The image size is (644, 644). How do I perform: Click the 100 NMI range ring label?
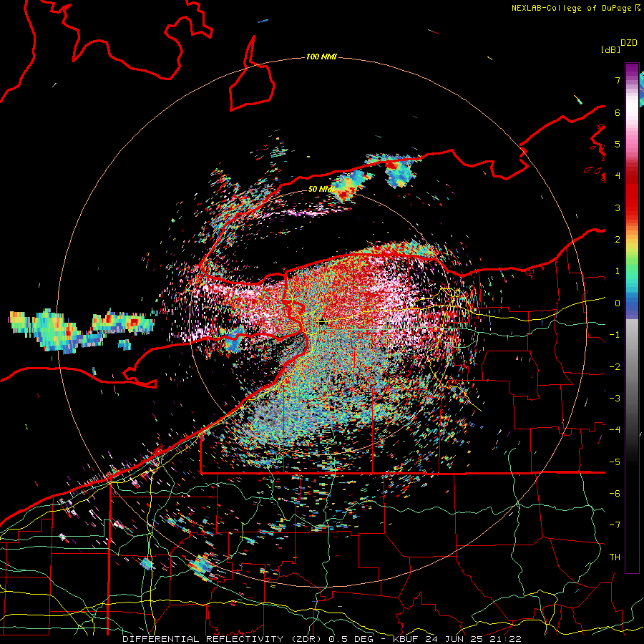321,57
